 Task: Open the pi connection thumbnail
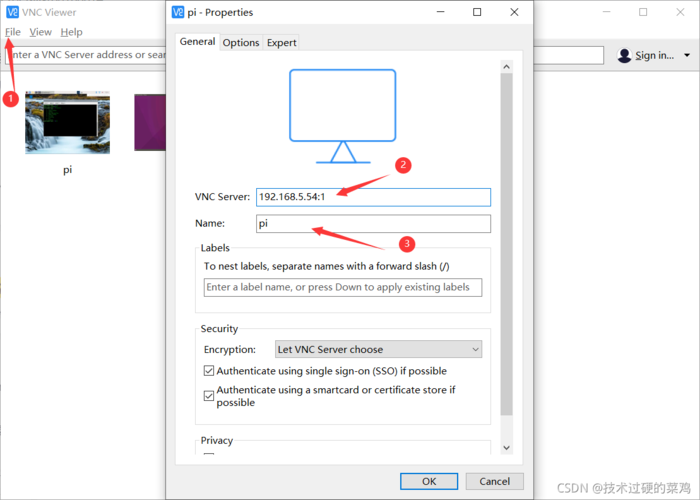[x=67, y=123]
